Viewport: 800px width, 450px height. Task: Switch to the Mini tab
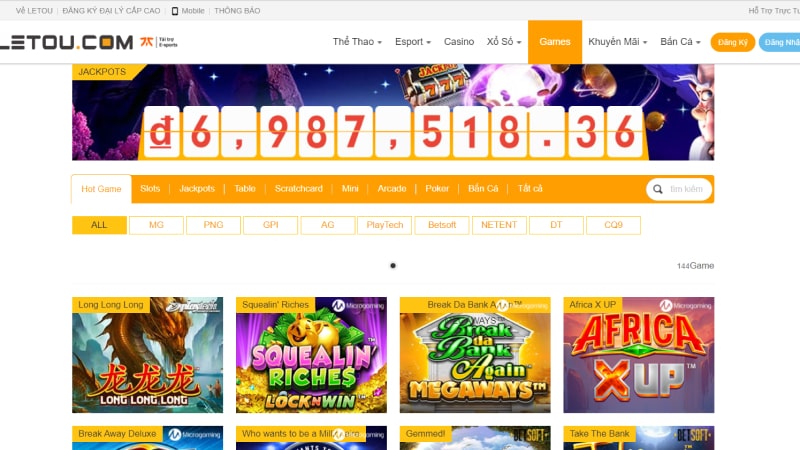(350, 189)
